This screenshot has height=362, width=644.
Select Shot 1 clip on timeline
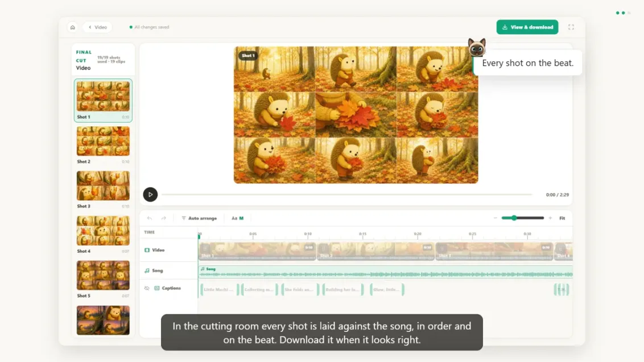258,251
